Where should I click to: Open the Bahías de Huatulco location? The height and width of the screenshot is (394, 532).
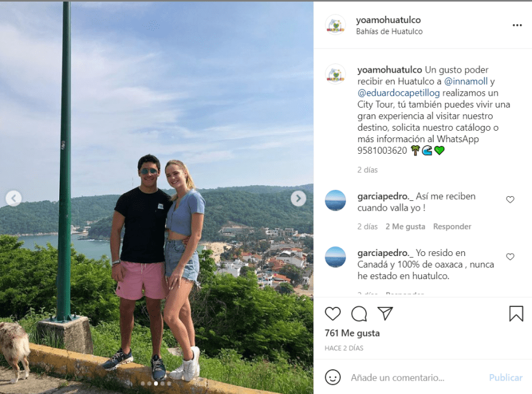pos(389,31)
